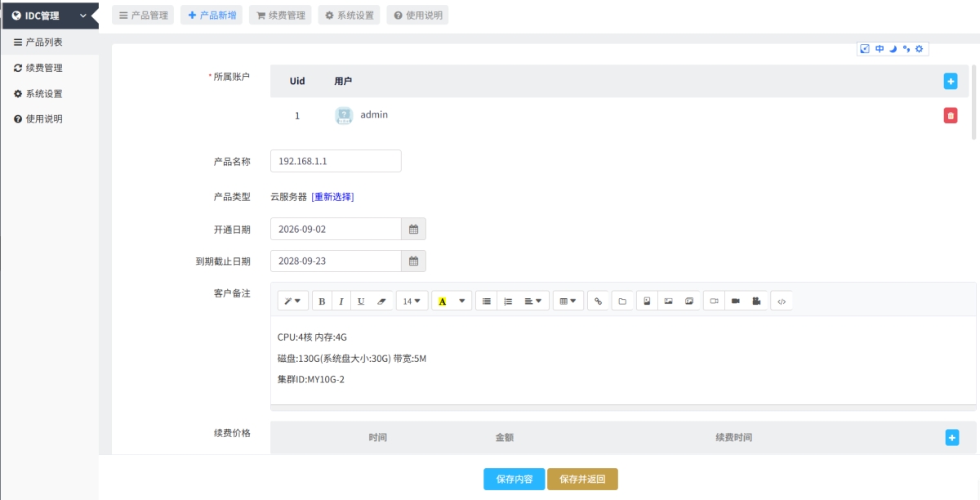Click the code view icon
This screenshot has width=980, height=500.
[782, 301]
